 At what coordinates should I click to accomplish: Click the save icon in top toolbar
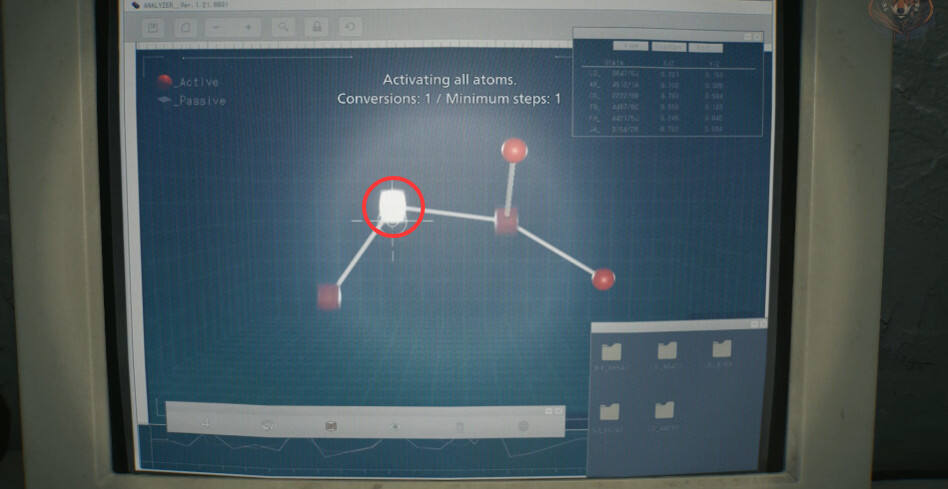(x=153, y=28)
